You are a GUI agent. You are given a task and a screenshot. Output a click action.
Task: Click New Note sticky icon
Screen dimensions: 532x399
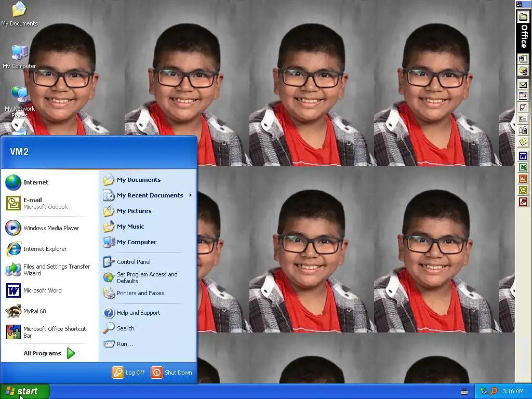point(523,142)
